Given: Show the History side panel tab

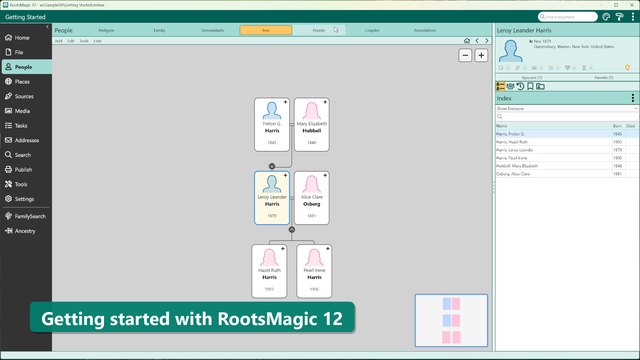Looking at the screenshot, I should coord(520,86).
